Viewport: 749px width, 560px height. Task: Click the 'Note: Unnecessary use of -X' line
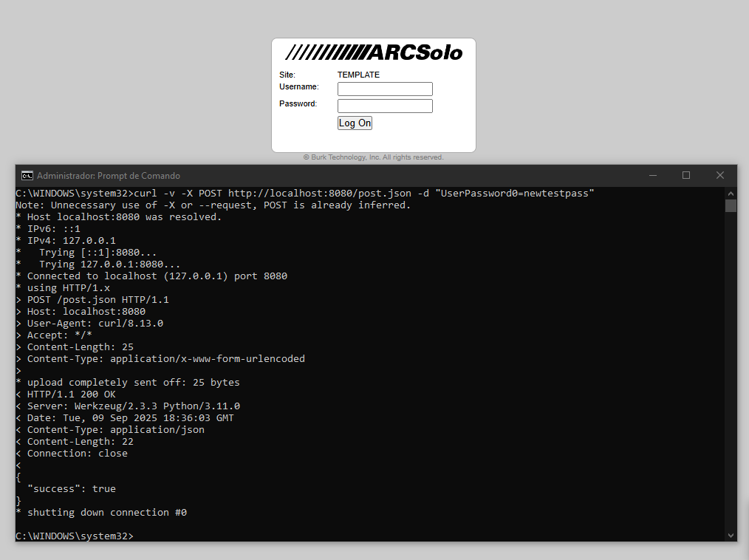pos(213,205)
